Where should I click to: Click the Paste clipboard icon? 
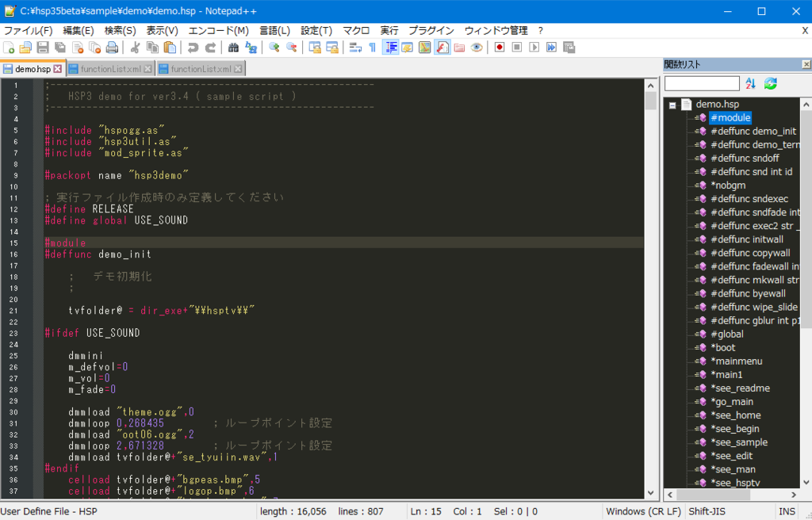pos(170,48)
